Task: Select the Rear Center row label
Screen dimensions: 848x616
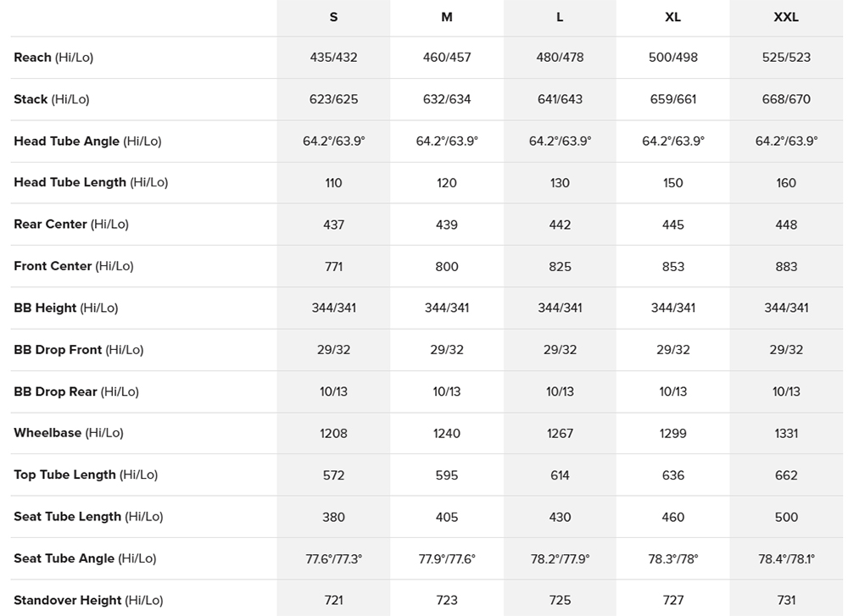Action: tap(71, 224)
